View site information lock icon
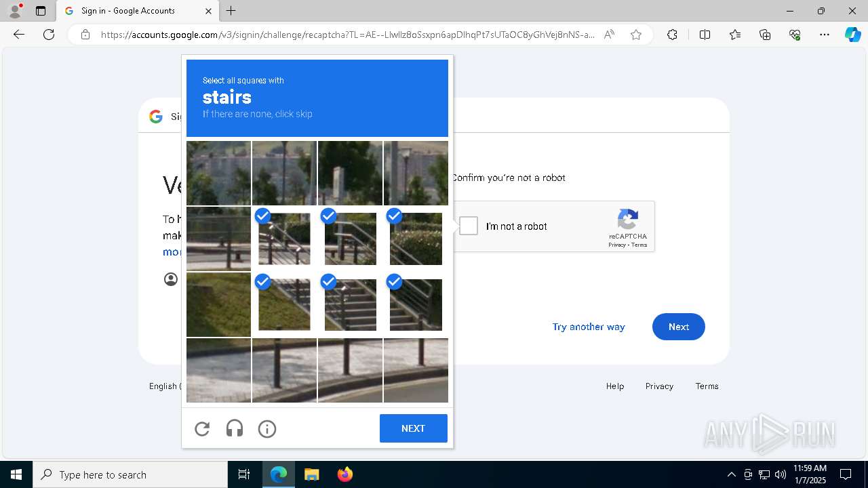This screenshot has width=868, height=488. click(x=85, y=35)
